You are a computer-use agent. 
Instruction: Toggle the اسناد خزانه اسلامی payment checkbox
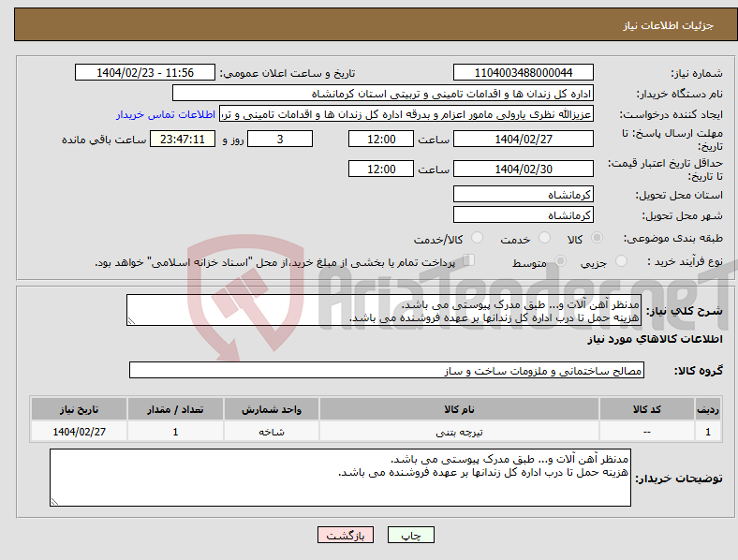(x=469, y=260)
